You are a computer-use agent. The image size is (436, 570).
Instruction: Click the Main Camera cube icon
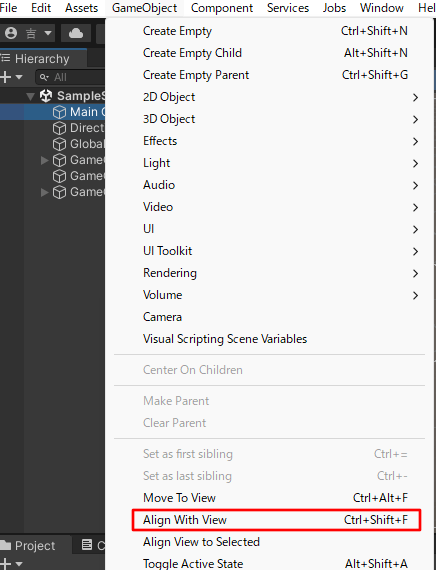tap(59, 112)
